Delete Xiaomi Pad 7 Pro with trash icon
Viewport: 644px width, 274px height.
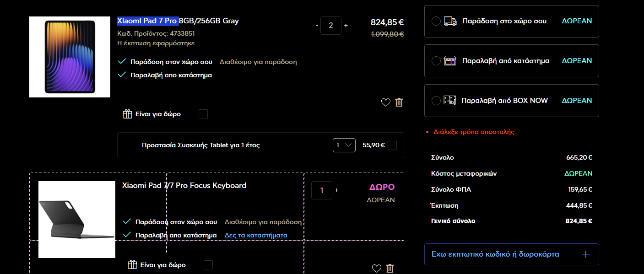click(399, 102)
